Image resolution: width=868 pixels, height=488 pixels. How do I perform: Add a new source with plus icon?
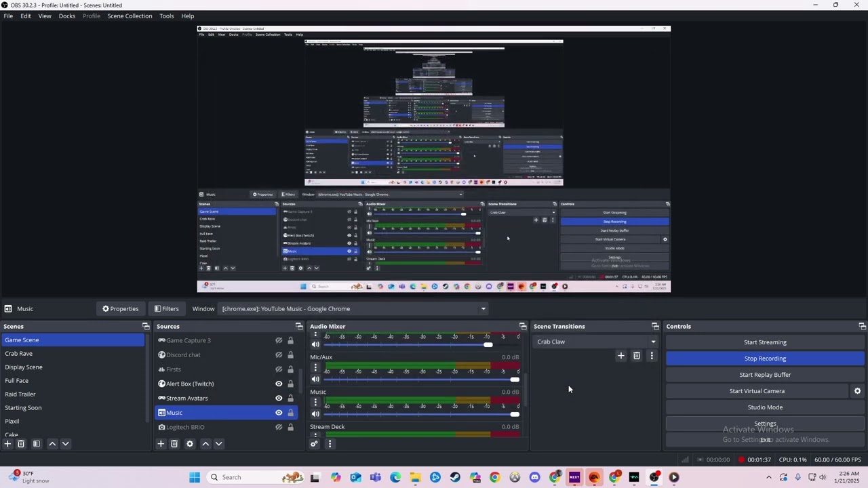pyautogui.click(x=161, y=444)
